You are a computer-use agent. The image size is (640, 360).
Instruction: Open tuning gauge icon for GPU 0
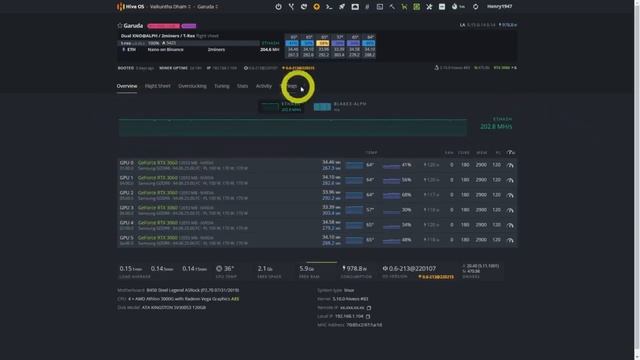pos(510,165)
